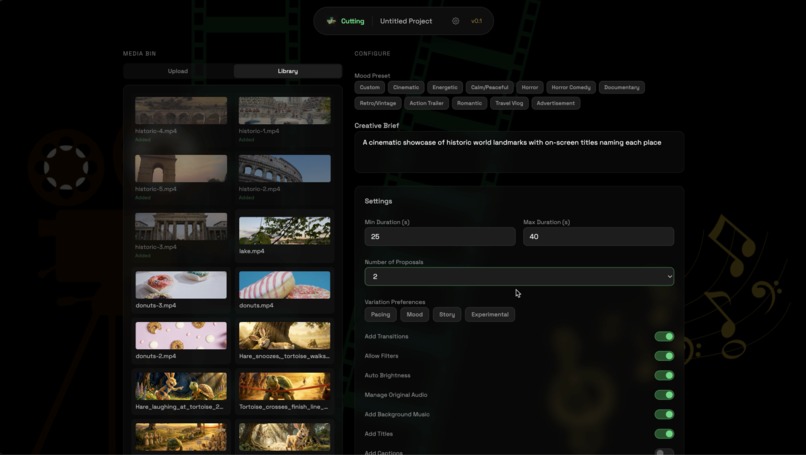Choose the Romantic mood preset
This screenshot has width=806, height=455.
click(469, 103)
